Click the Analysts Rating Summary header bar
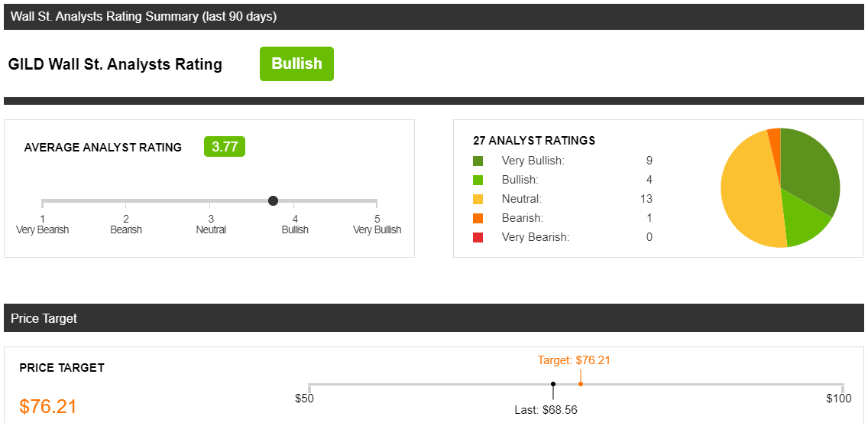The width and height of the screenshot is (868, 423). pyautogui.click(x=434, y=16)
